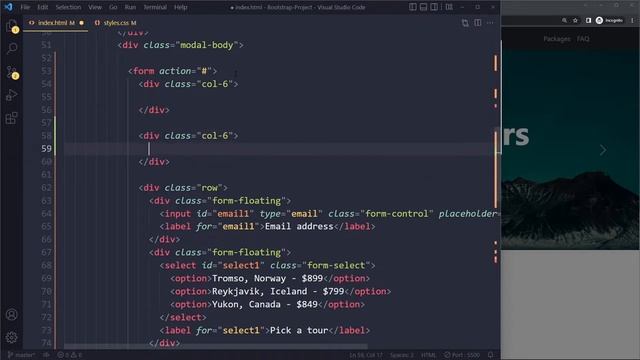Image resolution: width=640 pixels, height=360 pixels.
Task: Click the 'form-select' class value
Action: 336,265
